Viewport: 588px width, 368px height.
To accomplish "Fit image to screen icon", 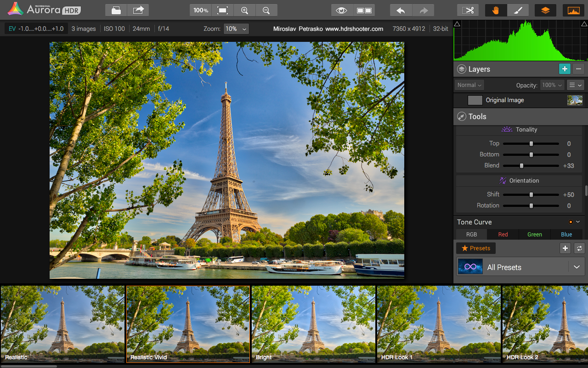I will (x=222, y=10).
